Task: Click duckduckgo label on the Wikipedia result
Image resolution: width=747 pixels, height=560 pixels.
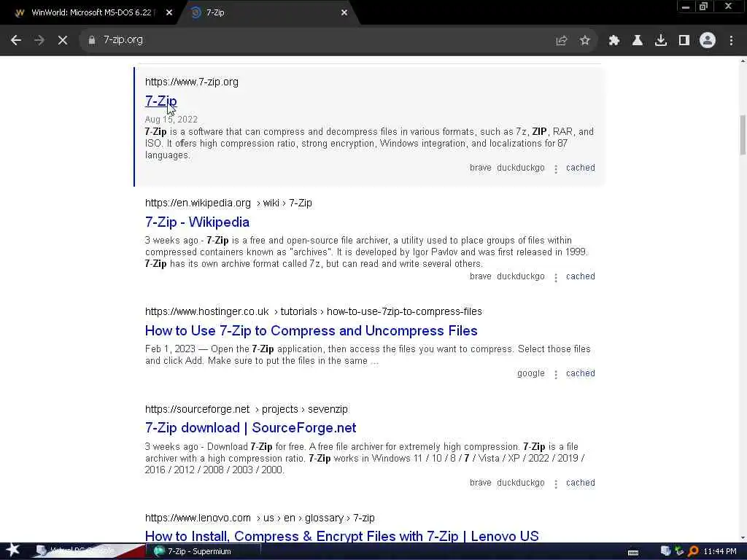Action: click(x=521, y=276)
